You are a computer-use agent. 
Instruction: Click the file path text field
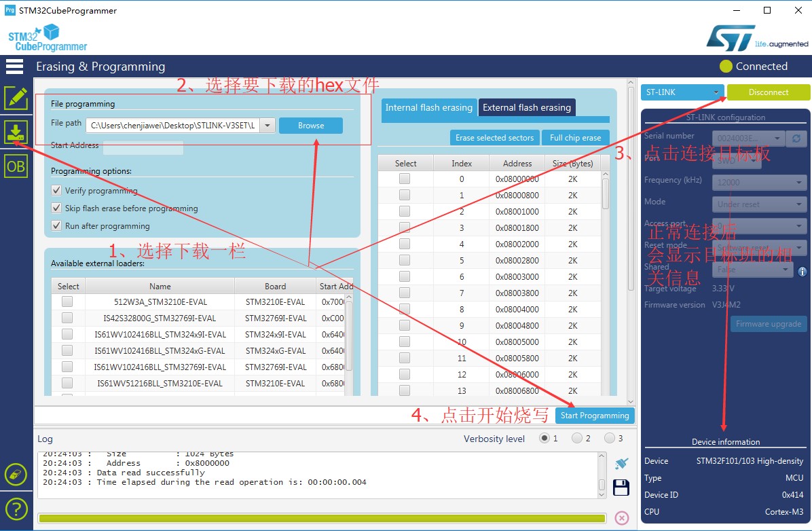pyautogui.click(x=174, y=126)
